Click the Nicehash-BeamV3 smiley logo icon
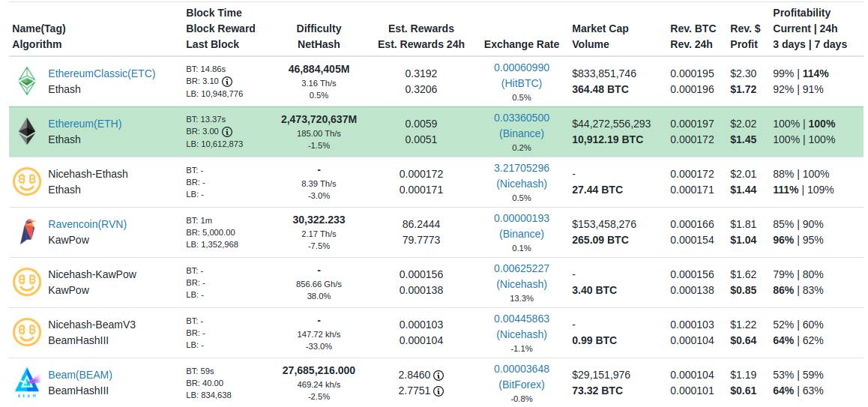 pos(27,332)
